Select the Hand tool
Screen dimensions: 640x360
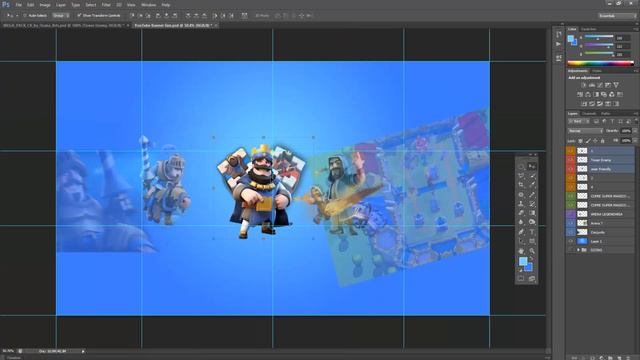coord(521,251)
